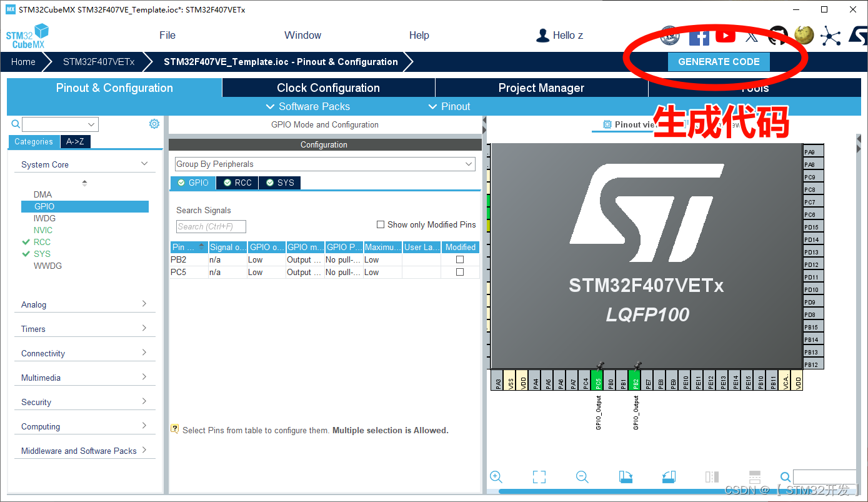Click the GENERATE CODE button
Viewport: 868px width, 502px height.
point(719,62)
